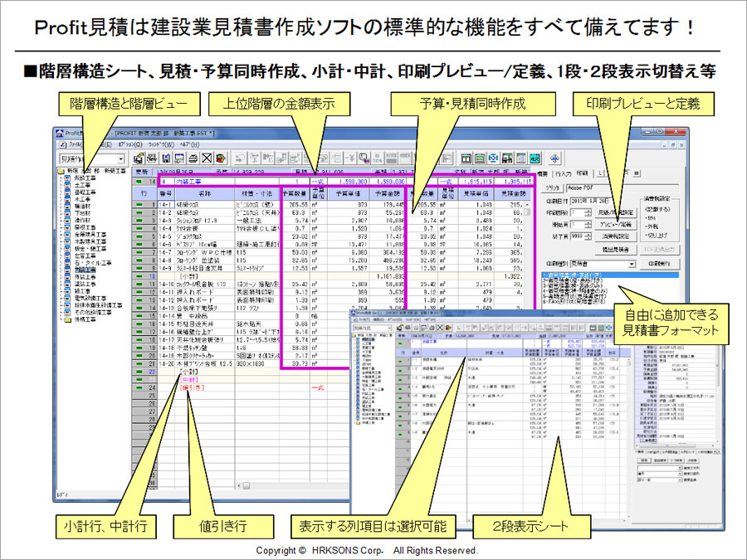747x560 pixels.
Task: Click cell 14-1 in the 番号 column
Action: tap(165, 204)
